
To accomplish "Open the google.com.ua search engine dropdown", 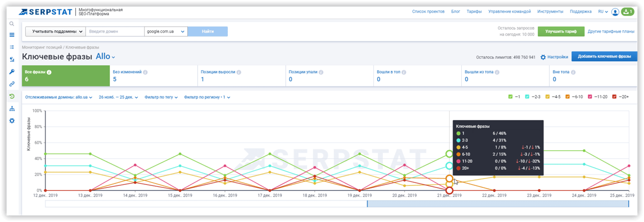I will 166,32.
